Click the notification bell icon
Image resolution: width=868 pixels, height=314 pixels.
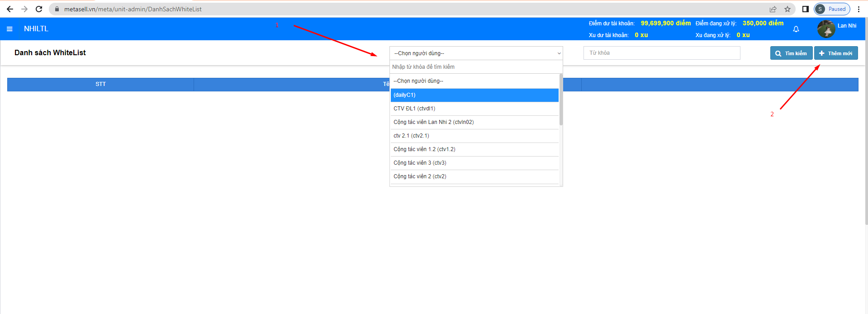pyautogui.click(x=796, y=29)
